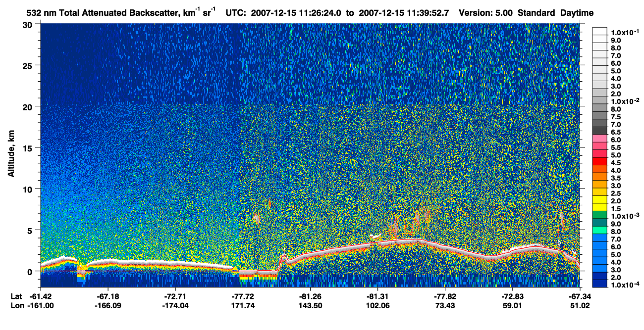Click the longitude value '59.01'
The image size is (644, 330).
coord(512,306)
